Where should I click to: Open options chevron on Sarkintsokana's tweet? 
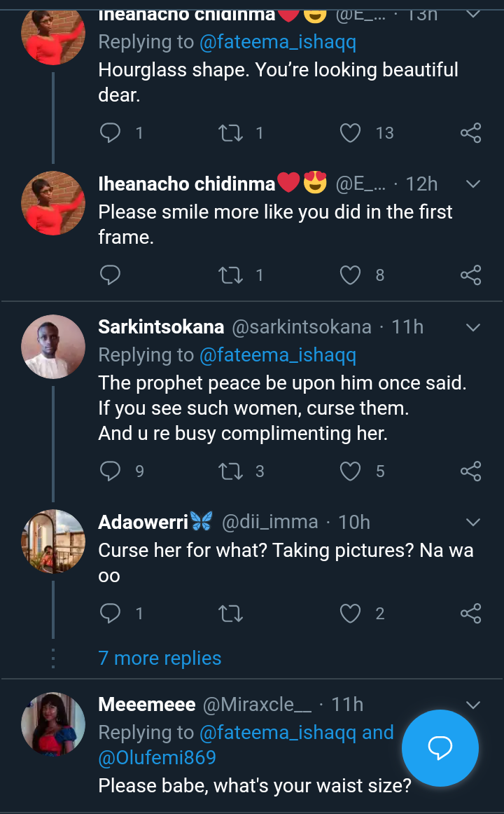(473, 327)
